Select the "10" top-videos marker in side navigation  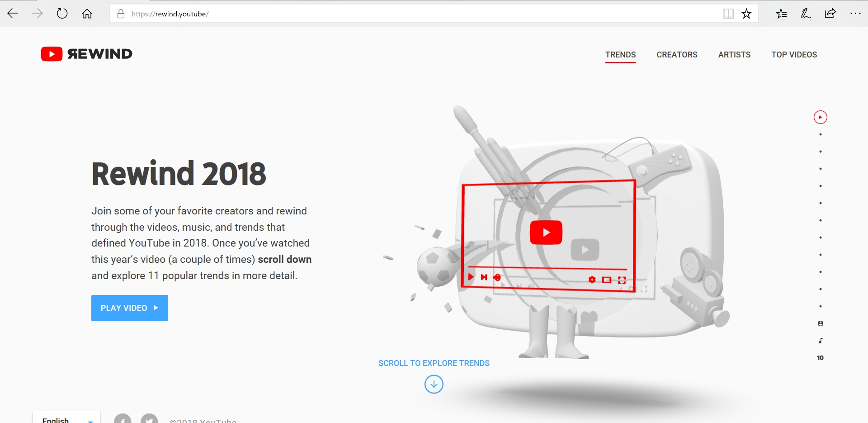[x=820, y=357]
